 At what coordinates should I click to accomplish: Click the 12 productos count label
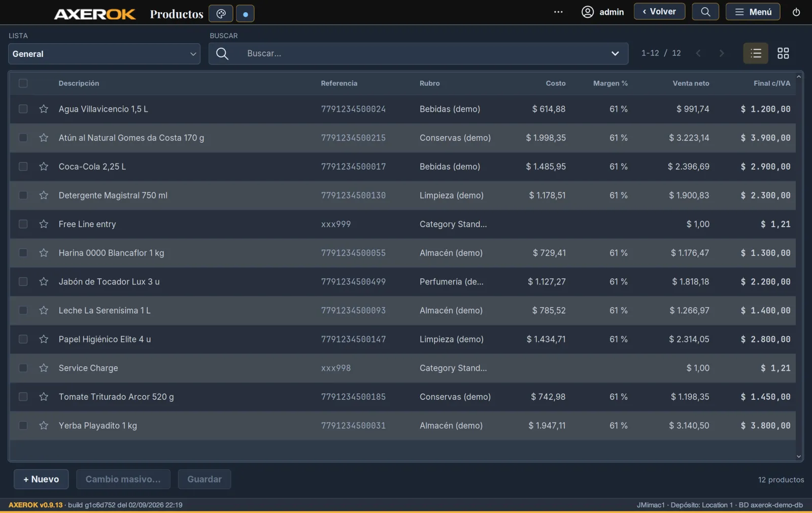pos(781,480)
